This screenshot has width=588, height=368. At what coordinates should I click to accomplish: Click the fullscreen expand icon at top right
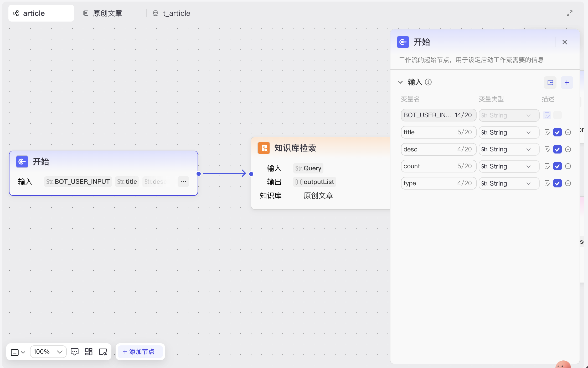(569, 13)
